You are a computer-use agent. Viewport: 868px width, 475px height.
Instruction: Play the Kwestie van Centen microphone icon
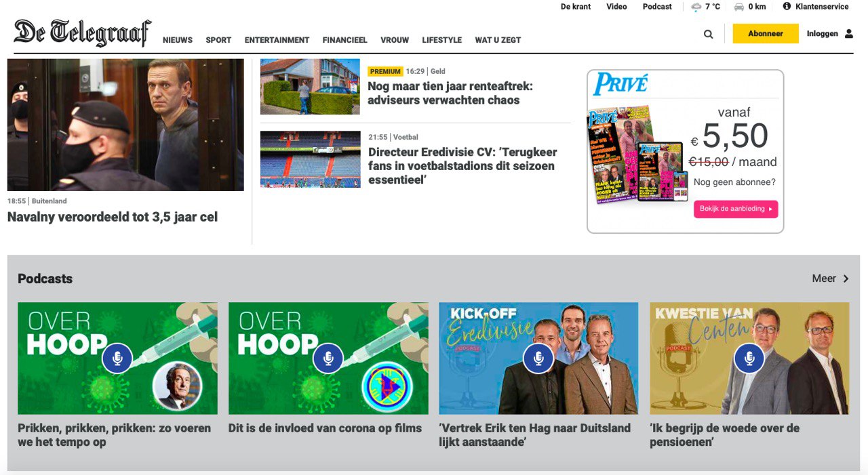coord(749,358)
